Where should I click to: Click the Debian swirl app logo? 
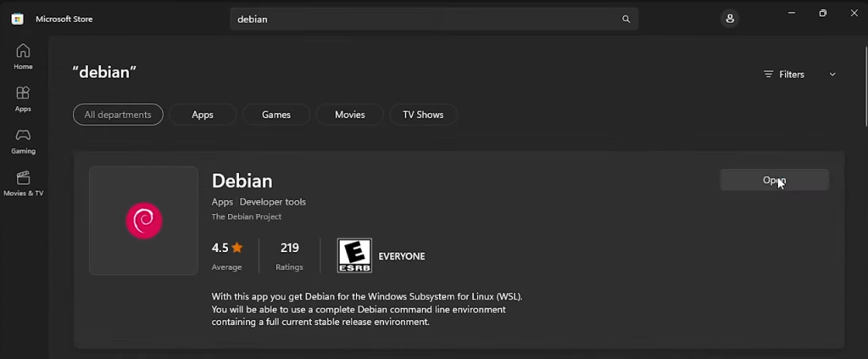(143, 221)
